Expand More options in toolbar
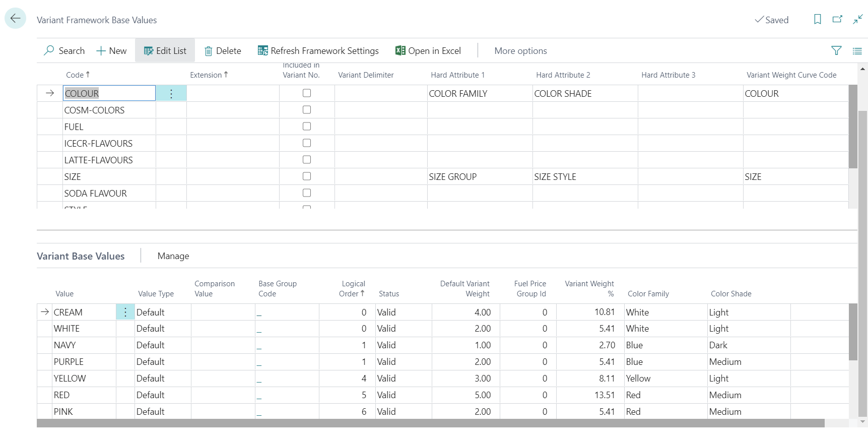Image resolution: width=868 pixels, height=441 pixels. pos(520,51)
